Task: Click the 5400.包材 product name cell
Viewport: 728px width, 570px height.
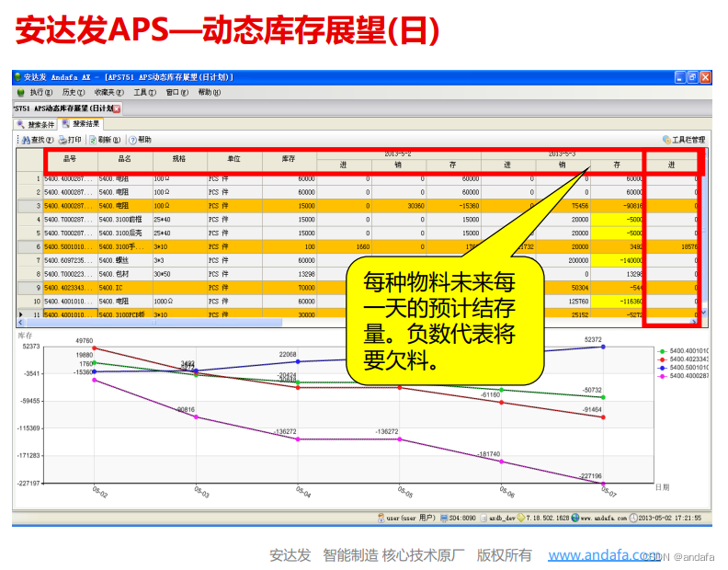Action: 125,274
